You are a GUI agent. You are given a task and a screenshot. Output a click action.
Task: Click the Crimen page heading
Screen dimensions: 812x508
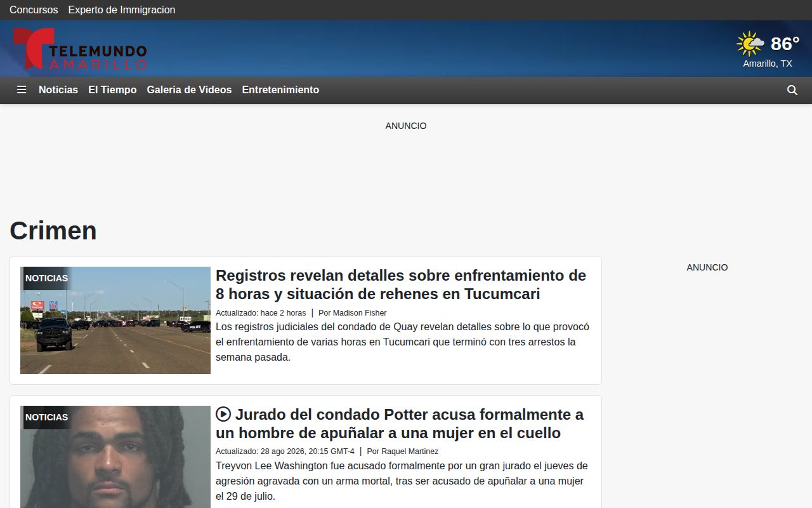(x=53, y=231)
